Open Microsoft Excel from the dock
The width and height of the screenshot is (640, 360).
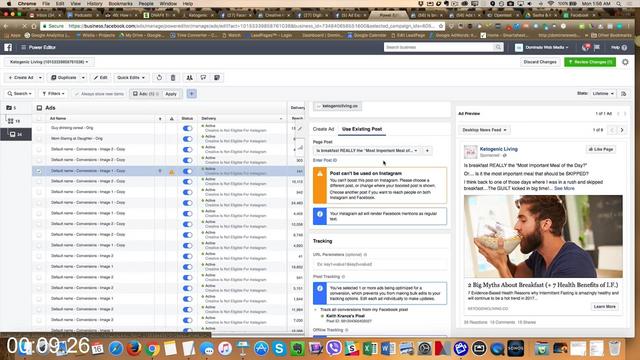click(370, 348)
